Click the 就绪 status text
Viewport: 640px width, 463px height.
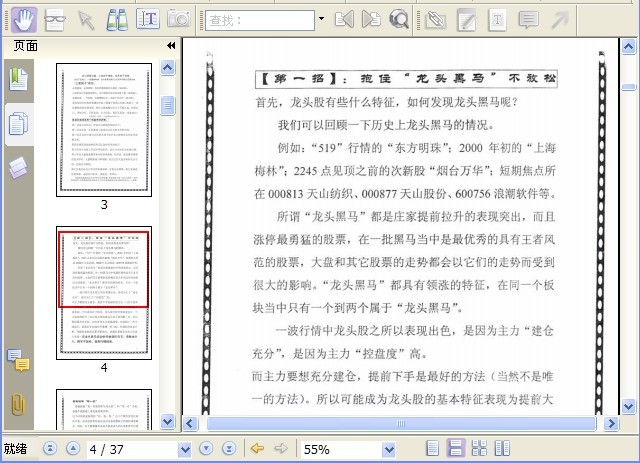(x=16, y=449)
